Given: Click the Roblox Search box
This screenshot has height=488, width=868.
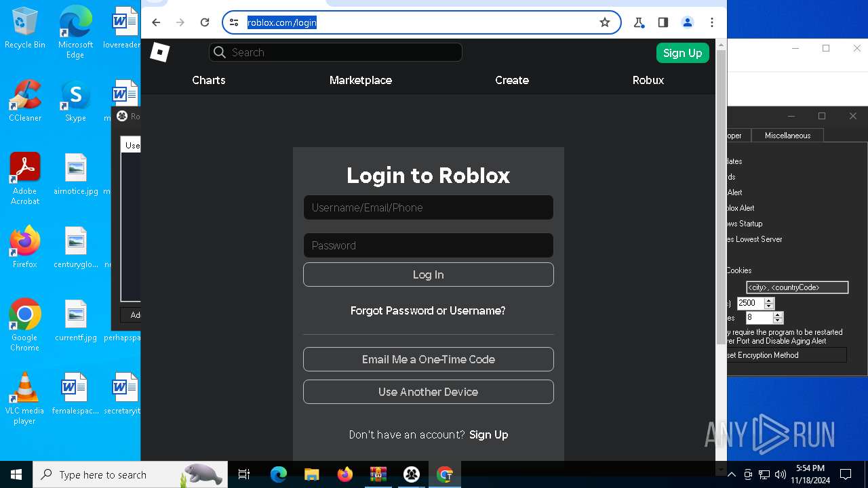Looking at the screenshot, I should click(336, 52).
